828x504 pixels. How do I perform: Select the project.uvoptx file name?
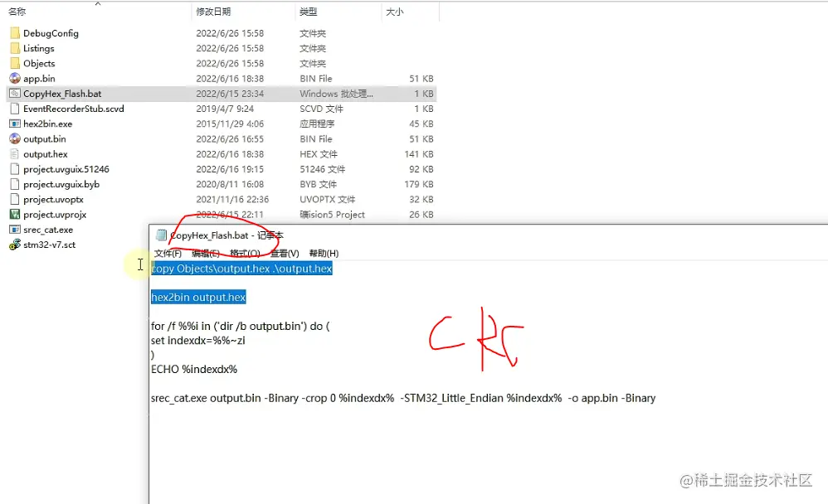click(53, 200)
